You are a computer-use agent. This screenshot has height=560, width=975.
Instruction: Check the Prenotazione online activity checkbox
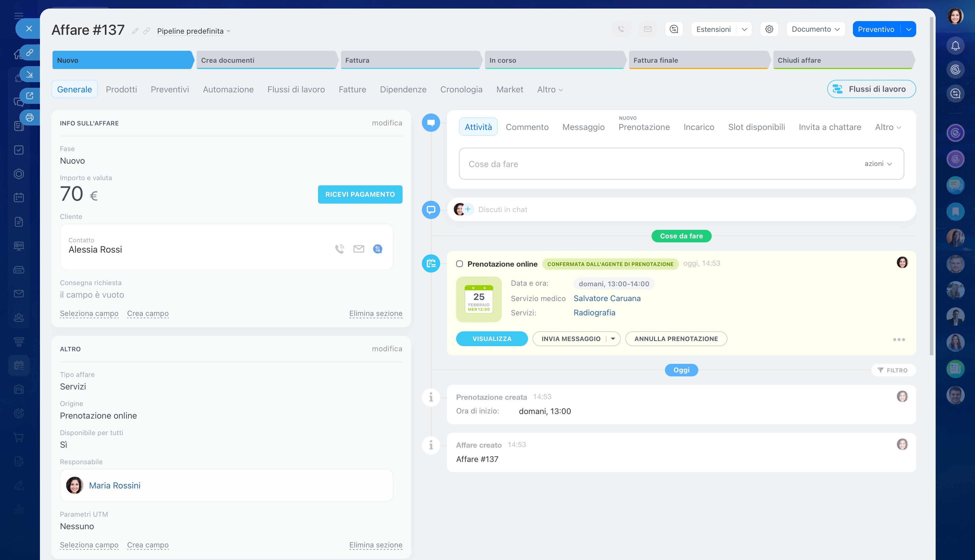(460, 264)
